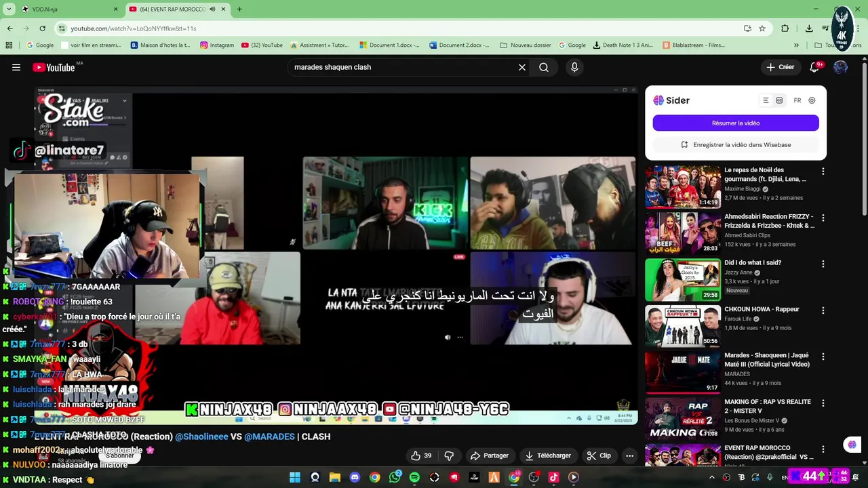
Task: Open Discord from taskbar
Action: coord(355,477)
